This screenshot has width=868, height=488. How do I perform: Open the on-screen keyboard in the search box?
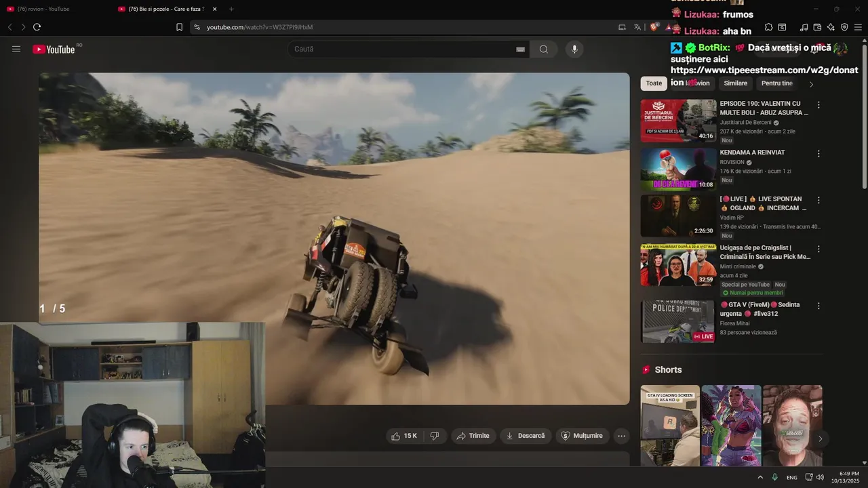pos(521,49)
